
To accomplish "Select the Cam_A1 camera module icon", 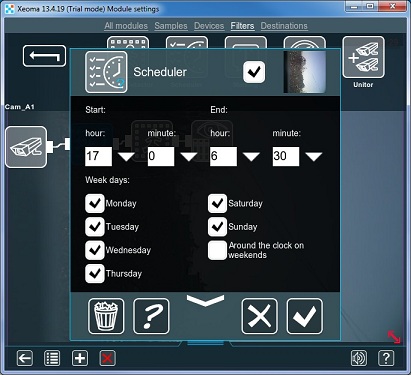I will 26,147.
